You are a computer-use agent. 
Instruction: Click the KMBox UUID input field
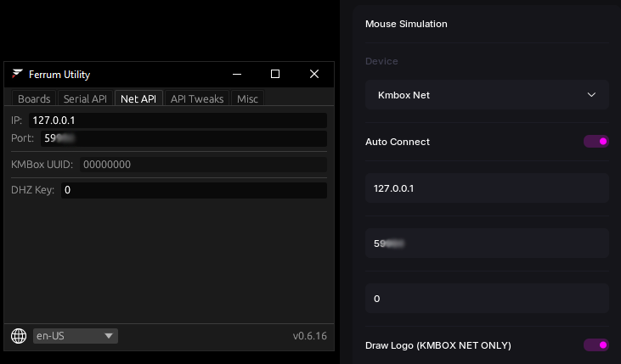203,165
